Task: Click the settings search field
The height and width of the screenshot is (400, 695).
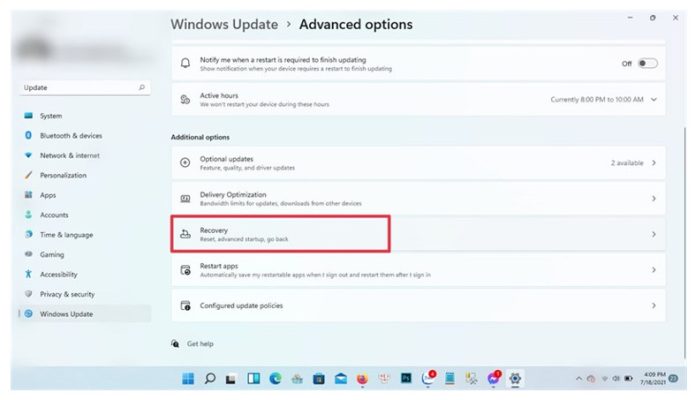Action: [x=84, y=88]
